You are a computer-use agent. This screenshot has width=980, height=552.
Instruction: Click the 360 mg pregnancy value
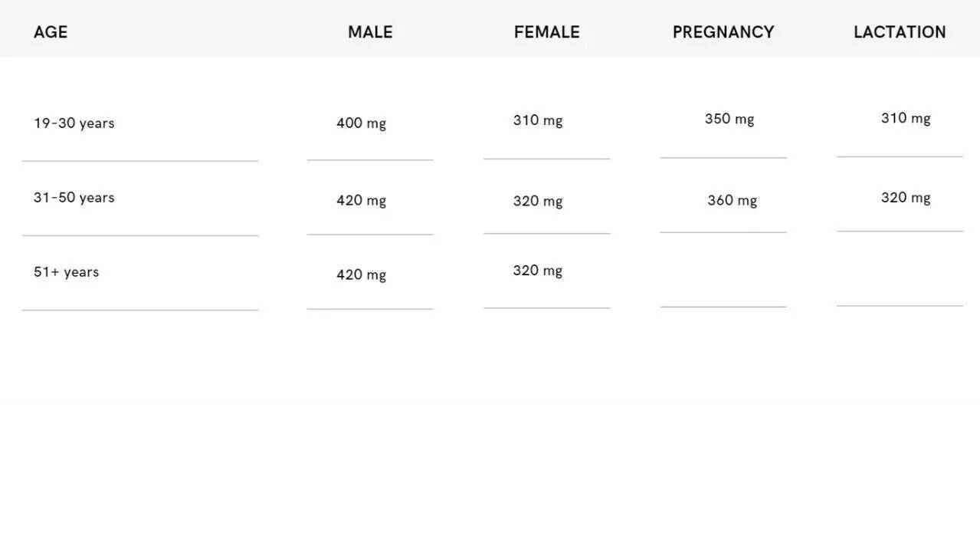[732, 201]
